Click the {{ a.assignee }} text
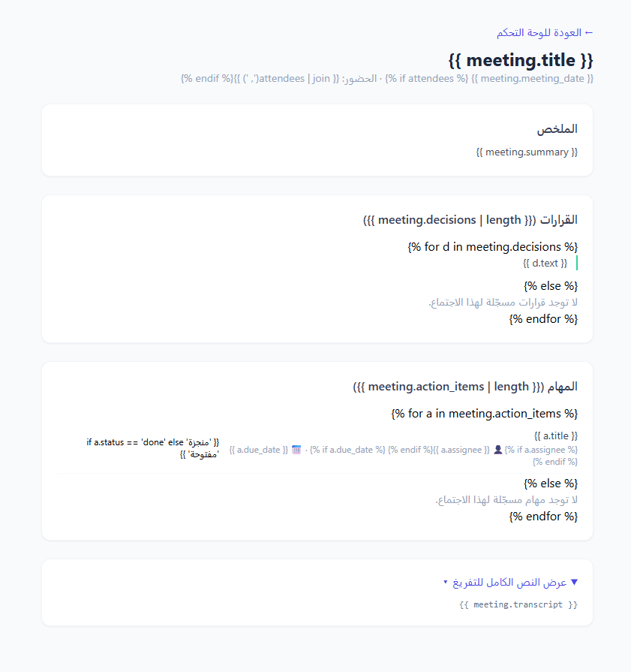The image size is (631, 672). pos(461,450)
